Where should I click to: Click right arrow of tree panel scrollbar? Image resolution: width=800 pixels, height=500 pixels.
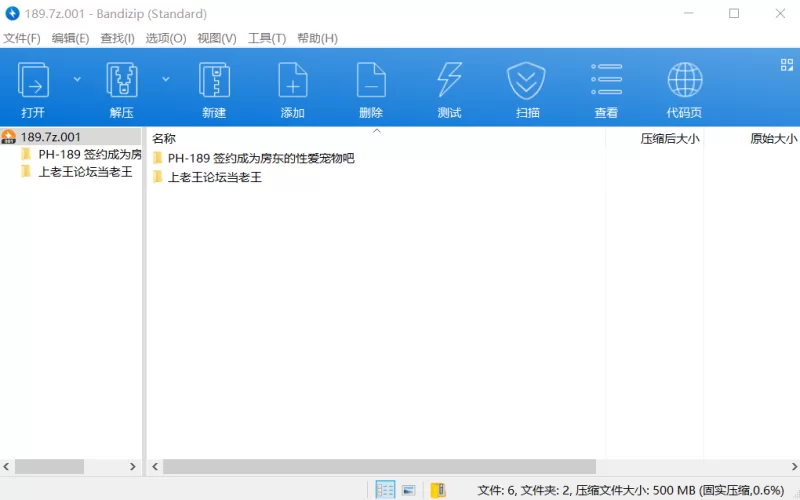133,466
